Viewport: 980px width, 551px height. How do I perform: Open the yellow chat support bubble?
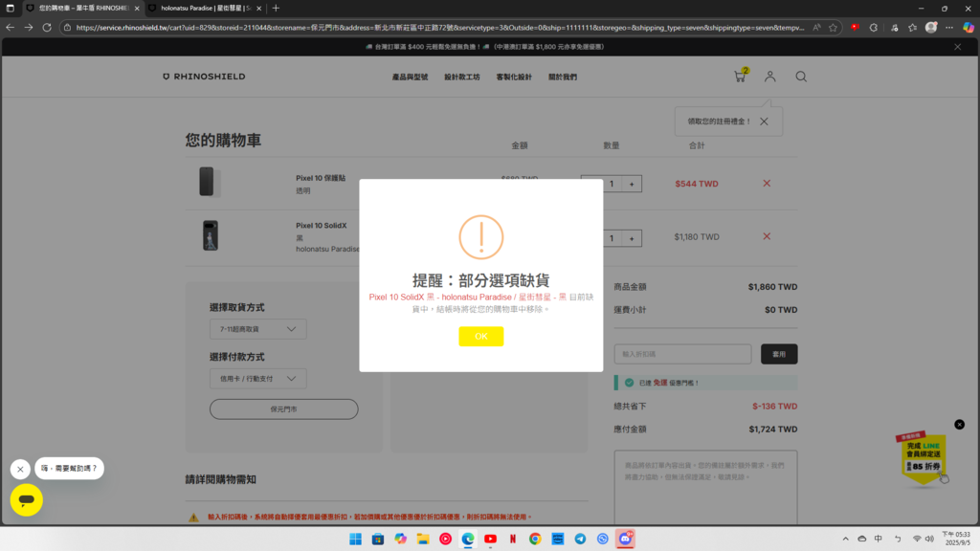tap(26, 499)
